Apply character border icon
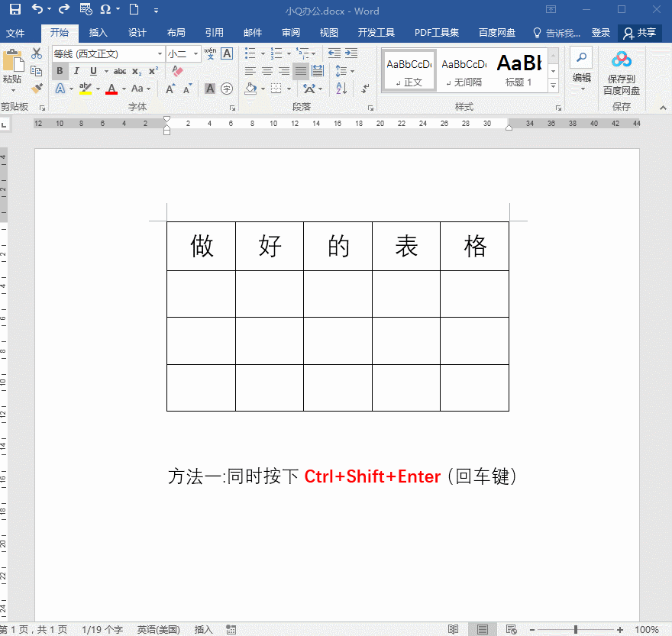Screen dimensions: 672x636 pos(227,53)
